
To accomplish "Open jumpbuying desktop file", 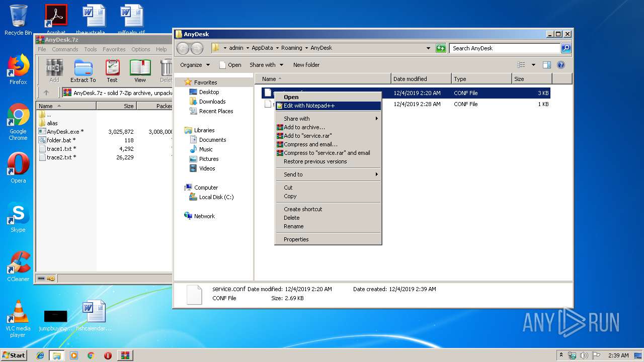I will [x=55, y=320].
